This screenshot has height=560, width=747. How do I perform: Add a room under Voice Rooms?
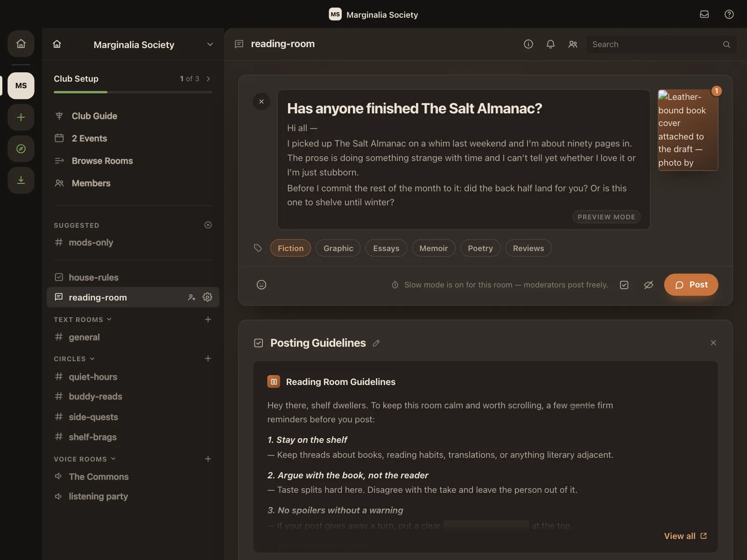coord(208,459)
